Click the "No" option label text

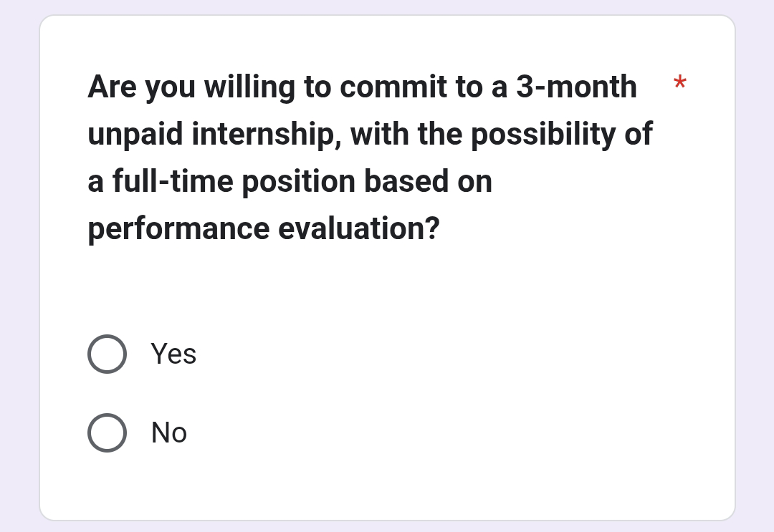pyautogui.click(x=169, y=432)
